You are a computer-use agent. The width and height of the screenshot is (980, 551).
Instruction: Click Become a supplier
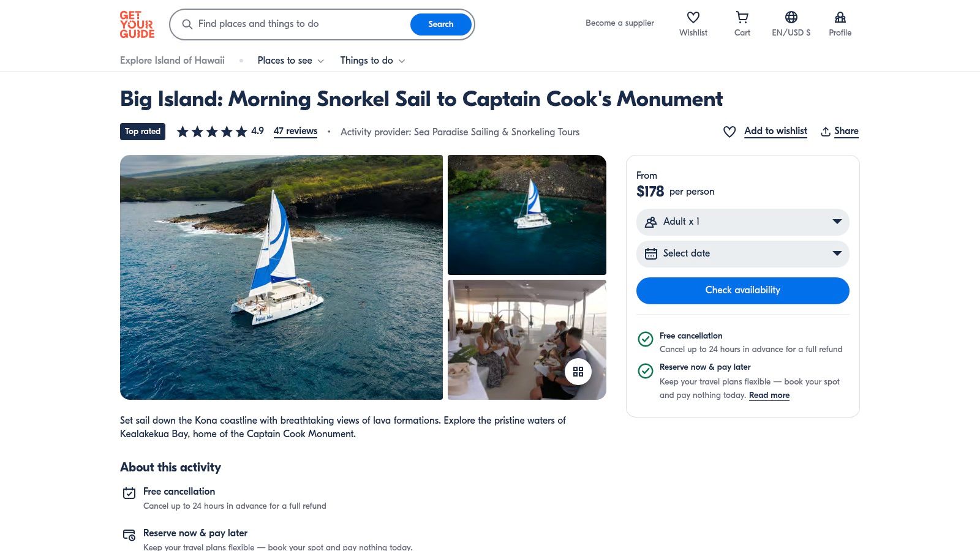click(619, 23)
